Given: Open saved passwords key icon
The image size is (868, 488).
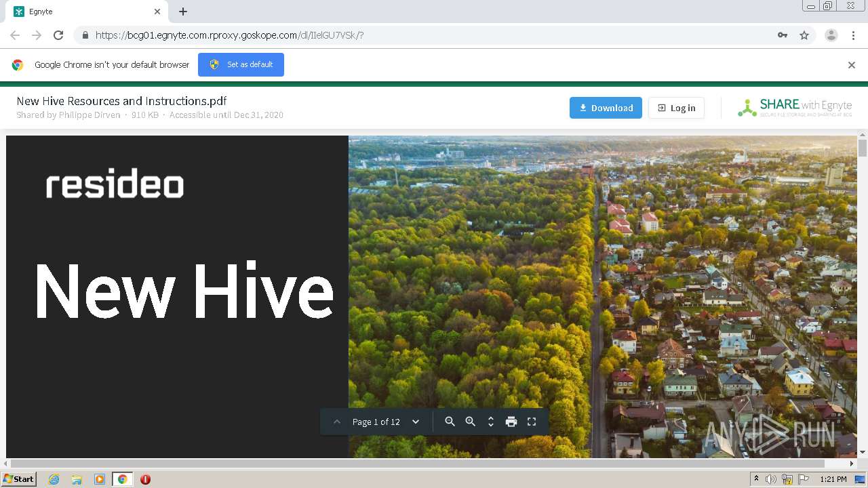Looking at the screenshot, I should click(783, 35).
